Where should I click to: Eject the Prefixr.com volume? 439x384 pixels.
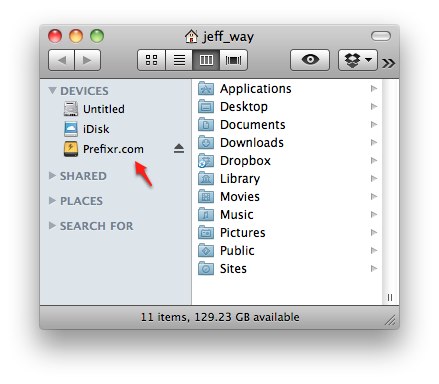coord(179,149)
